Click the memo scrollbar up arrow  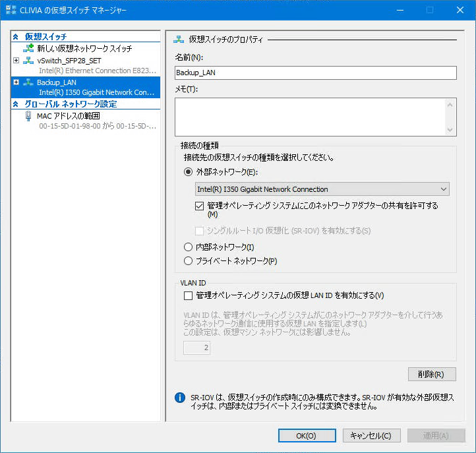point(450,105)
